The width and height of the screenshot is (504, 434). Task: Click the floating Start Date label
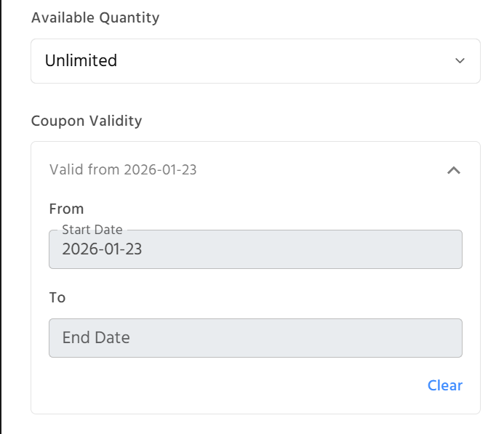coord(92,230)
